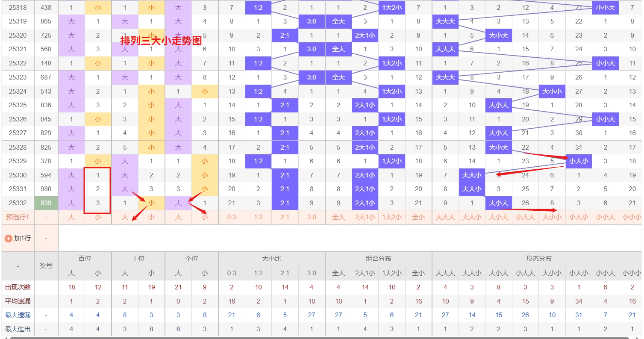Add a row with the 加1行 label
Image resolution: width=644 pixels, height=339 pixels.
(x=22, y=238)
